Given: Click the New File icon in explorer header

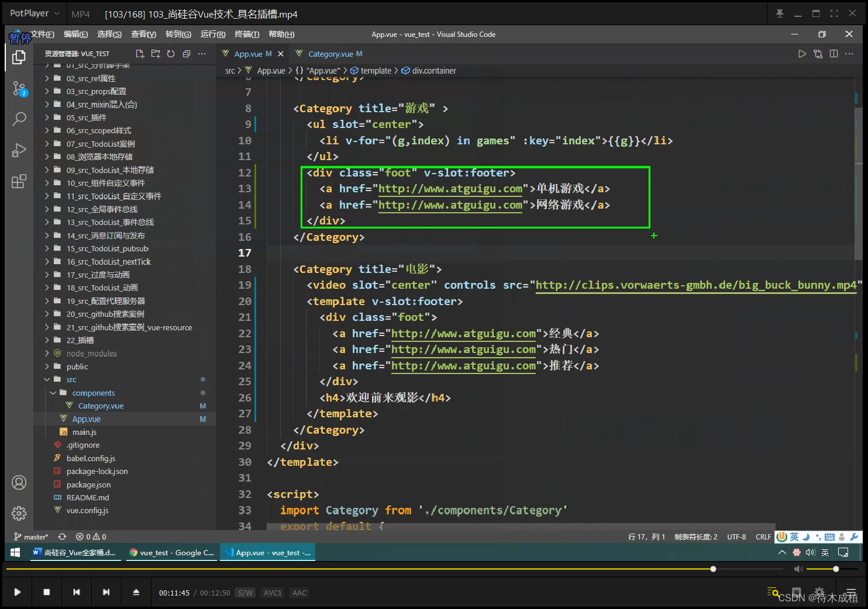Looking at the screenshot, I should pos(140,54).
